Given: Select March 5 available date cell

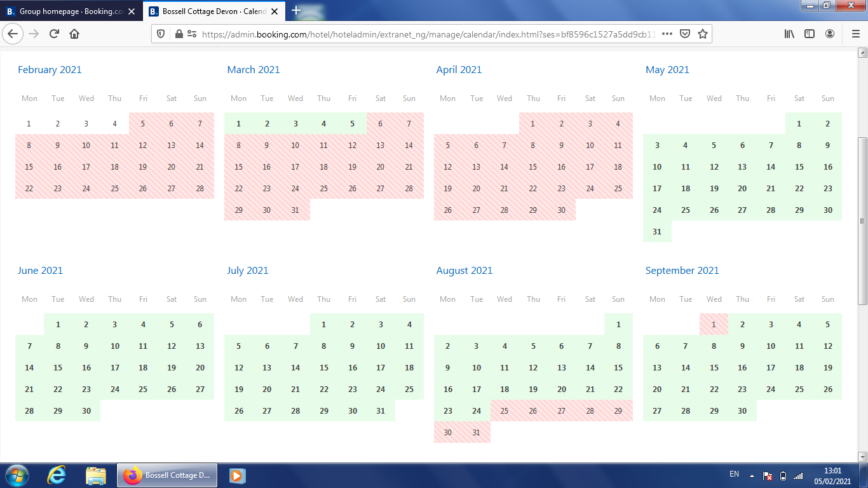Looking at the screenshot, I should point(352,124).
